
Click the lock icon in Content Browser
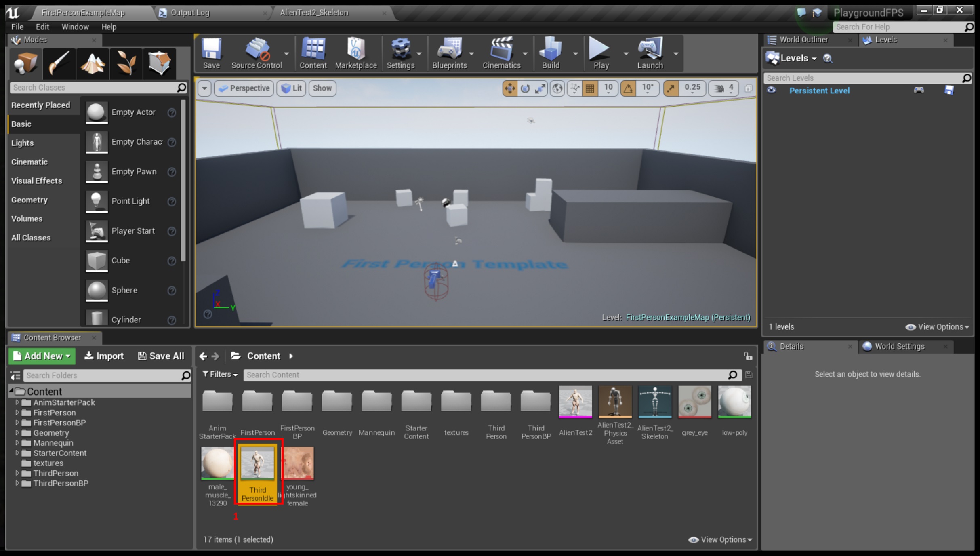pyautogui.click(x=748, y=356)
